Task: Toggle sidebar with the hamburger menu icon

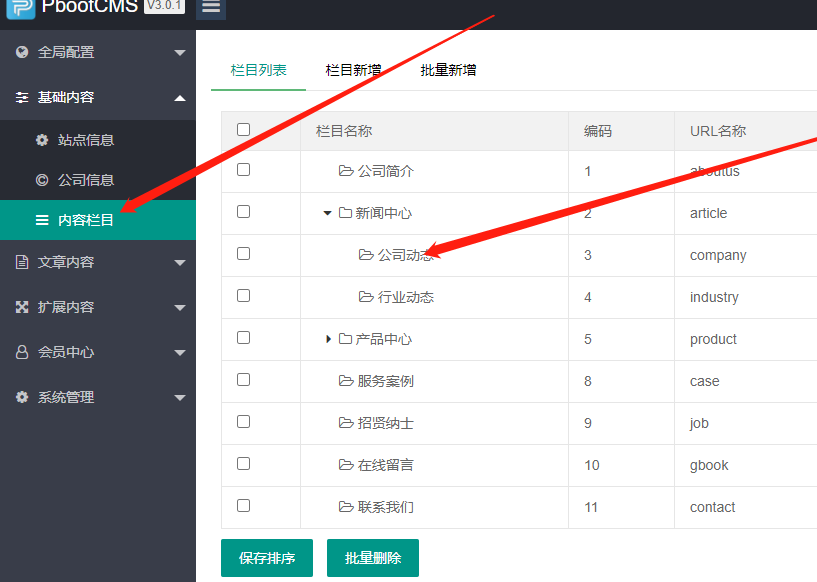Action: pyautogui.click(x=211, y=6)
